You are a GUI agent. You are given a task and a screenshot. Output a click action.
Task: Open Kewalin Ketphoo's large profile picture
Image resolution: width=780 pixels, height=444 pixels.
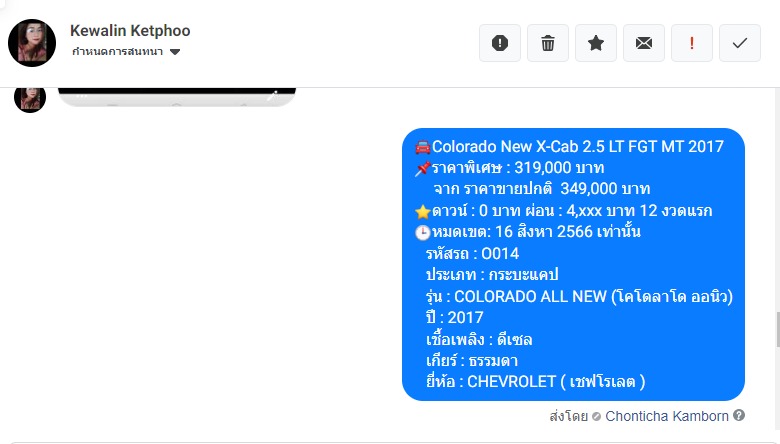point(32,43)
